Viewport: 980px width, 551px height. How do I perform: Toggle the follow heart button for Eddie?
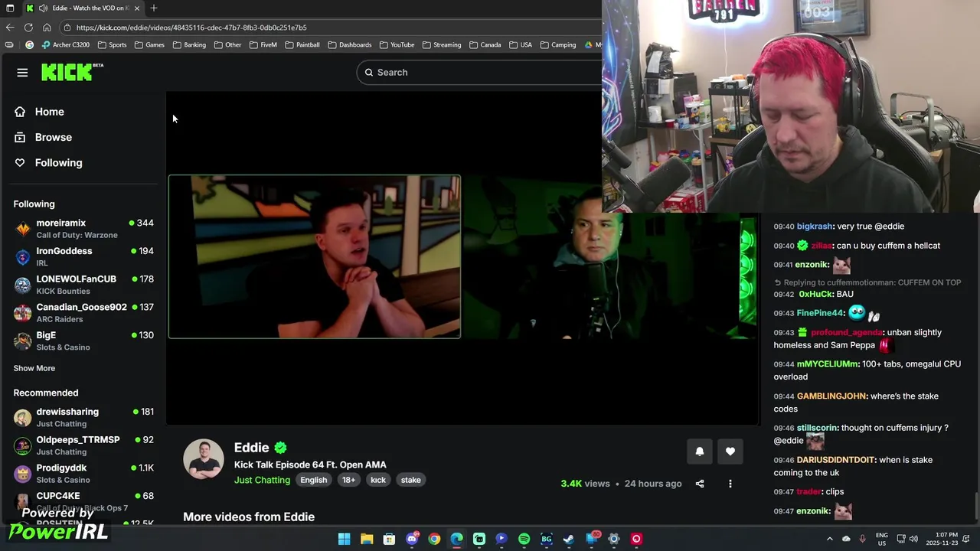[x=730, y=452]
